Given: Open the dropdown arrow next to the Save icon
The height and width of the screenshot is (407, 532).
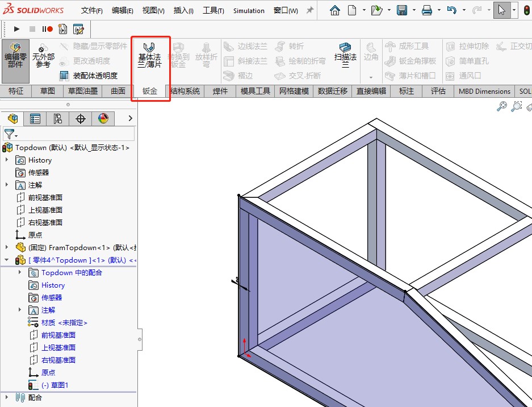Looking at the screenshot, I should point(414,10).
